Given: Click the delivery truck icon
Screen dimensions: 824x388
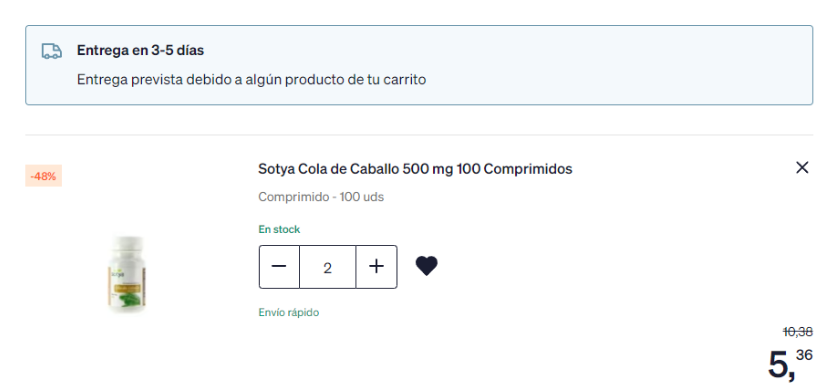Looking at the screenshot, I should (52, 51).
